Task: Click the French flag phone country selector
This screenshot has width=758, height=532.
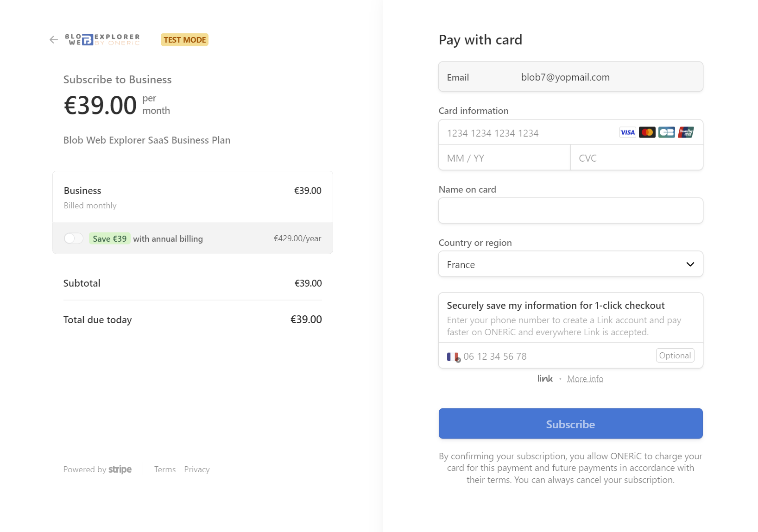Action: pyautogui.click(x=454, y=357)
